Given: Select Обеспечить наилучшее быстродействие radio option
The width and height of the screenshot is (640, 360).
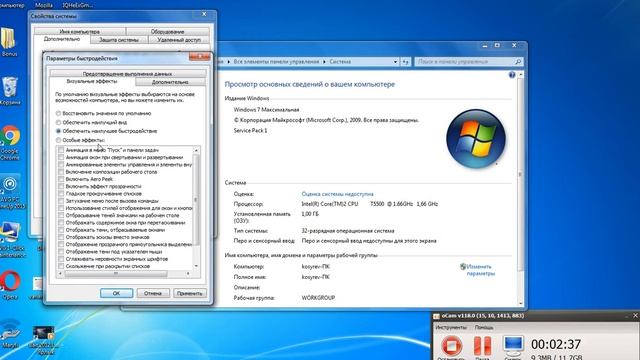Looking at the screenshot, I should tap(58, 131).
